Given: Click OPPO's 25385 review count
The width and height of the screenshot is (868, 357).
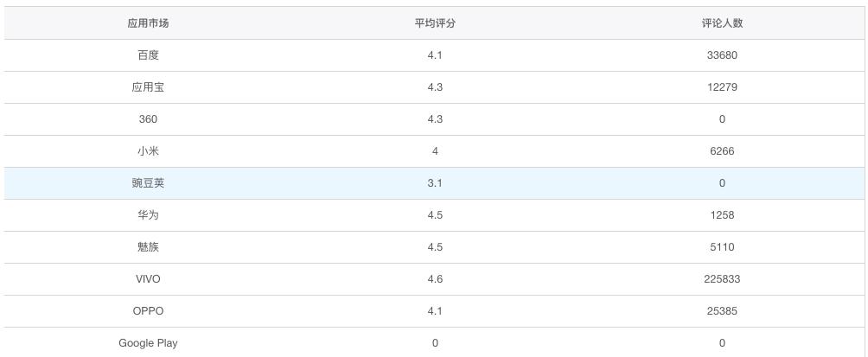Looking at the screenshot, I should tap(722, 311).
